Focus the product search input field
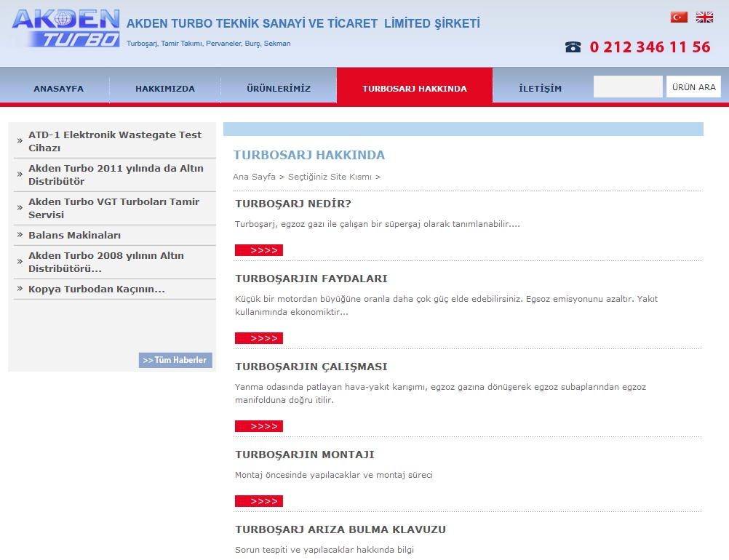This screenshot has width=729, height=560. [628, 87]
